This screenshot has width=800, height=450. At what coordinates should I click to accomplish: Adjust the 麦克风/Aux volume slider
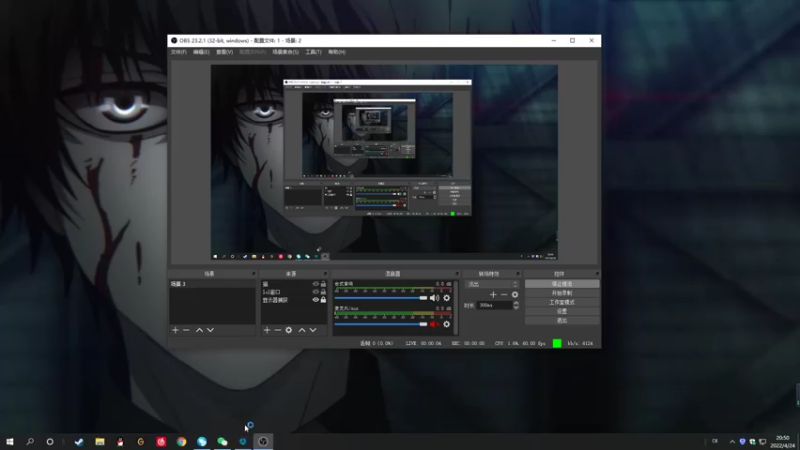pos(381,324)
